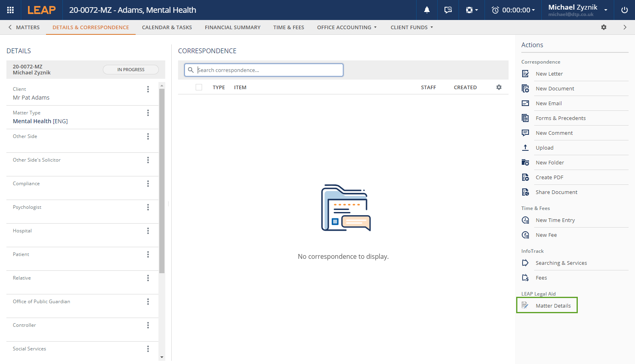Open correspondence column settings gear
This screenshot has width=635, height=364.
[x=499, y=87]
